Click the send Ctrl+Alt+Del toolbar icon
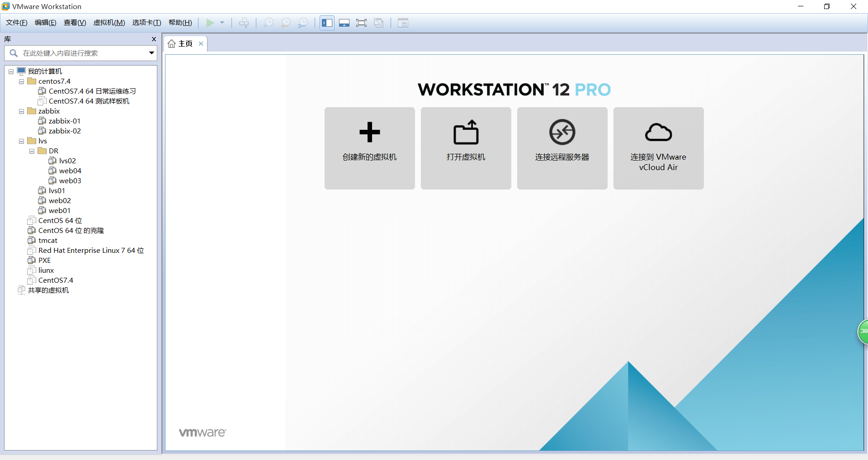Viewport: 868px width, 460px height. coord(244,23)
